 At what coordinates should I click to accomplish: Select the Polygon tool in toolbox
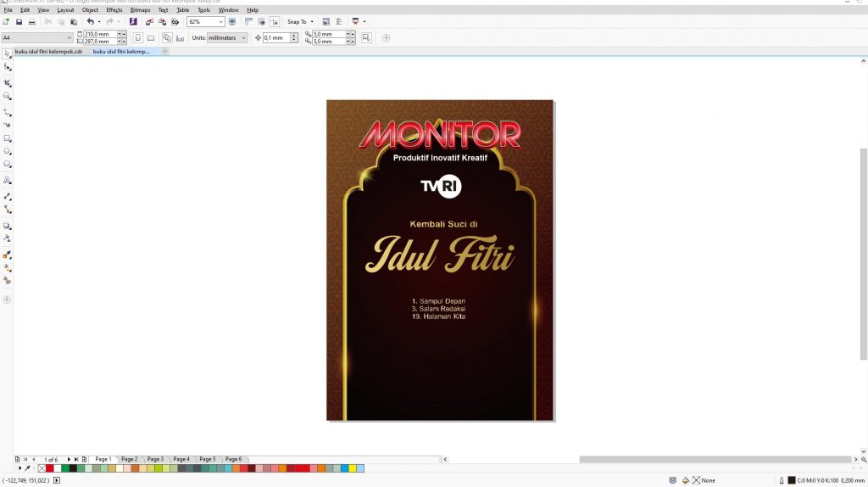click(7, 164)
